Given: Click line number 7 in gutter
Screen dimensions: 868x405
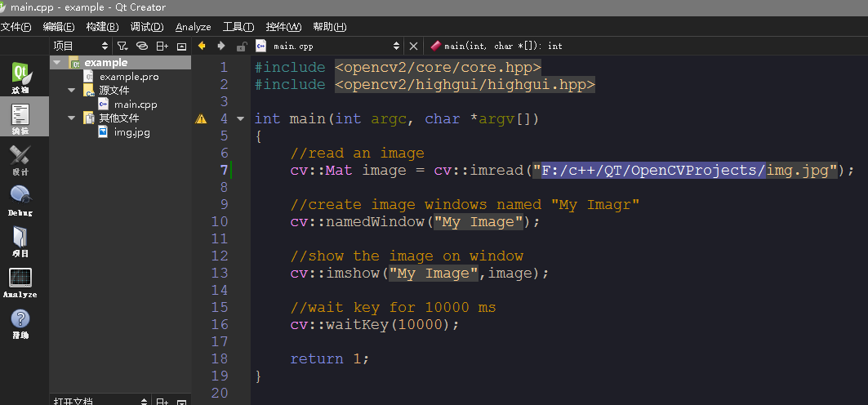Looking at the screenshot, I should coord(224,170).
